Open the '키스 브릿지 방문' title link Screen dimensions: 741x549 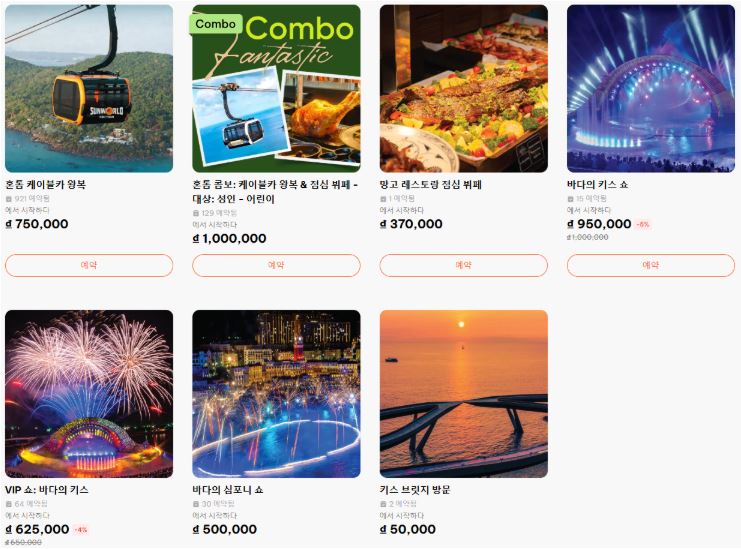415,489
